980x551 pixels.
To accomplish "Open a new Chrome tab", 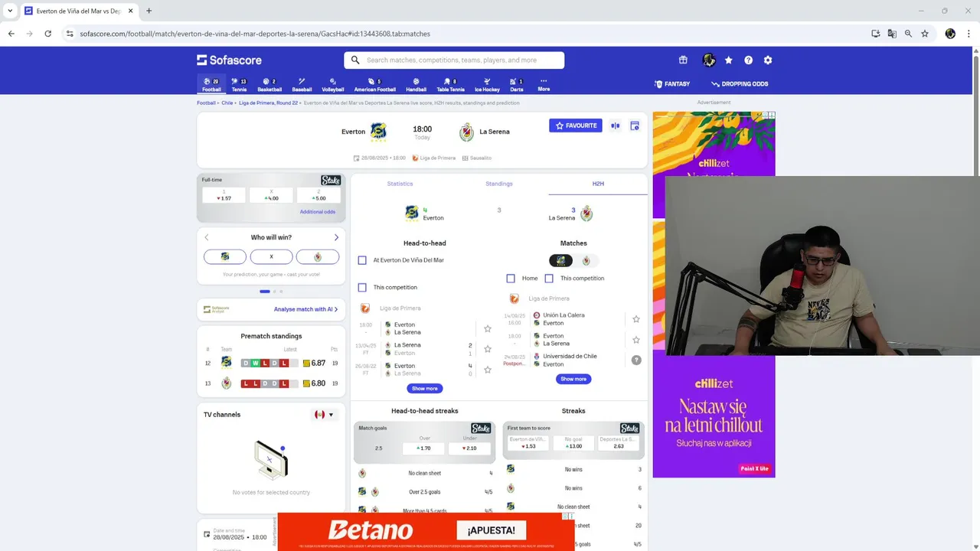I will coord(149,11).
